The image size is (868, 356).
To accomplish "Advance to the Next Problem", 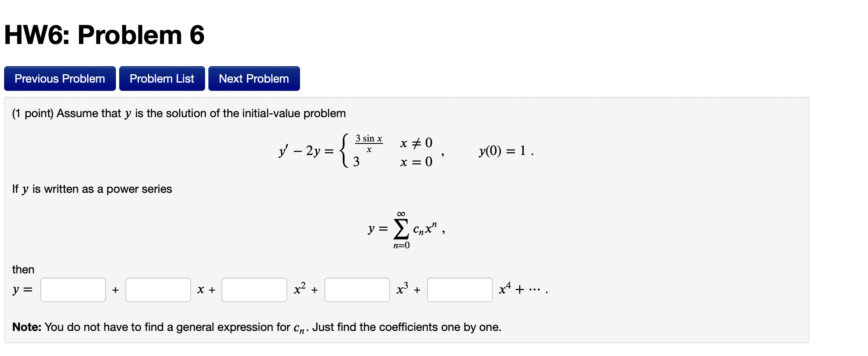I will [x=254, y=78].
